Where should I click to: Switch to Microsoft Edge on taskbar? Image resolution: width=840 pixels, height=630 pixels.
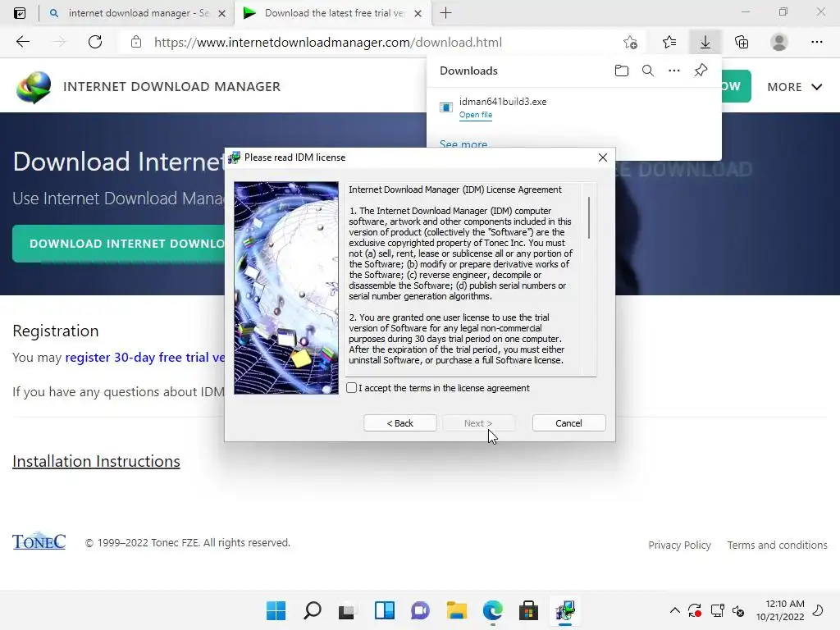point(492,610)
